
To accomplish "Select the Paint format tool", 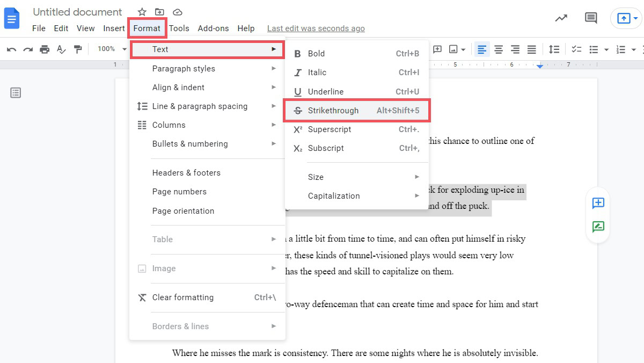I will pos(78,49).
